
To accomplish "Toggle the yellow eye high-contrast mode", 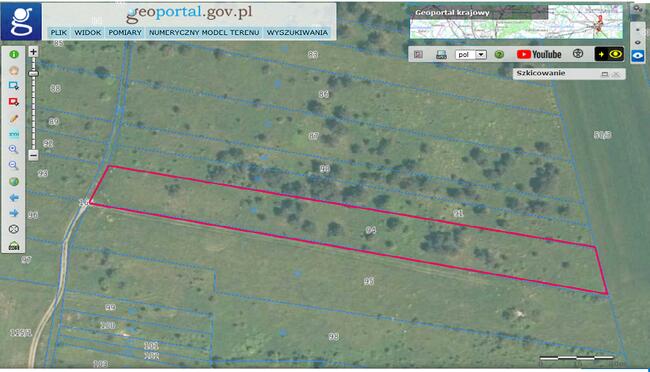I will point(609,54).
